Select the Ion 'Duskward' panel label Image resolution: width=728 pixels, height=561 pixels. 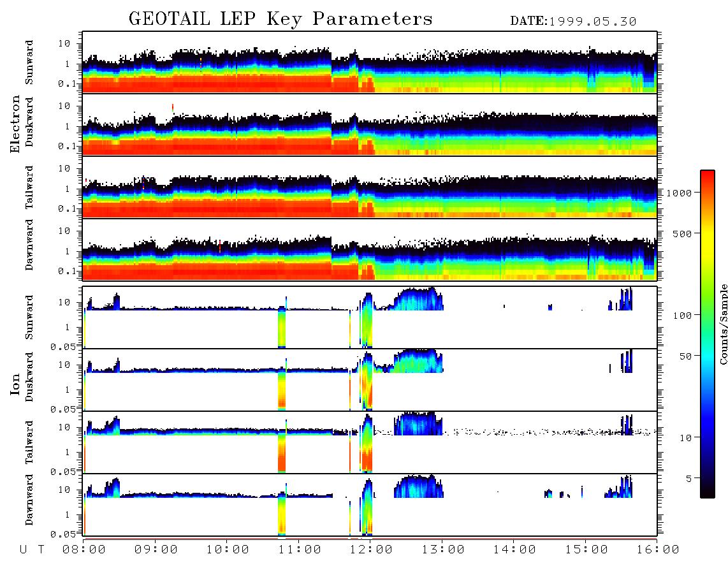click(x=29, y=377)
